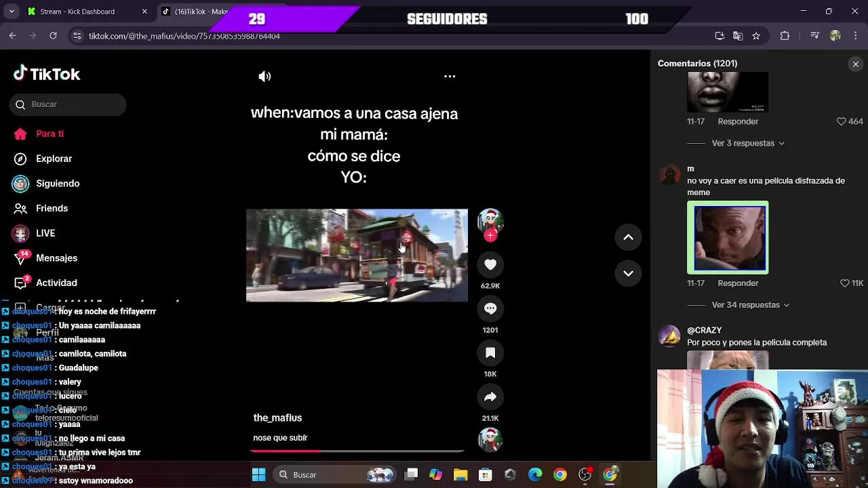Open the_mafius username under the video
This screenshot has width=868, height=488.
(x=277, y=418)
